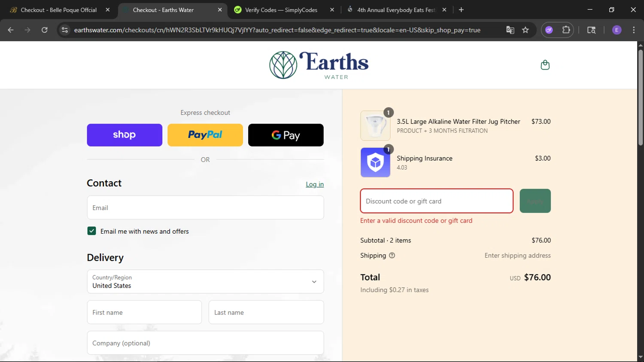Image resolution: width=644 pixels, height=362 pixels.
Task: Click the Shipping Insurance shield thumbnail
Action: 375,162
